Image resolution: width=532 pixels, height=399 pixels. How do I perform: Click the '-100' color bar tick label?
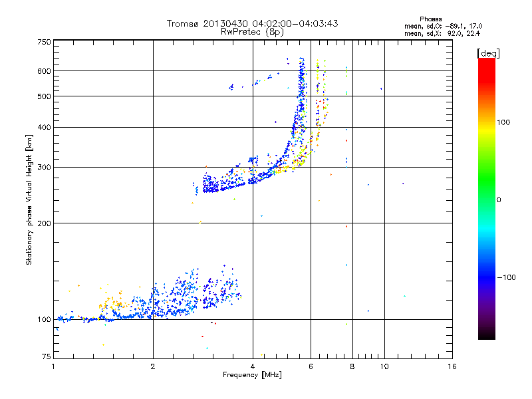pyautogui.click(x=506, y=277)
